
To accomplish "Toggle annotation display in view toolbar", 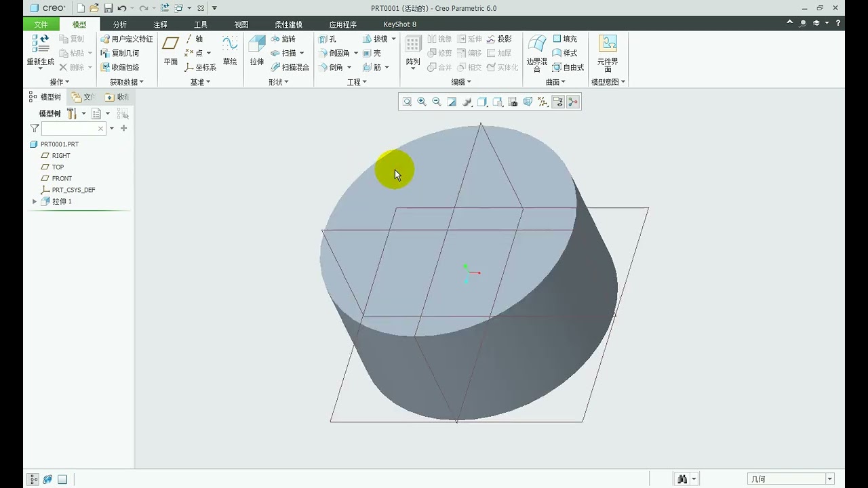I will (x=558, y=102).
